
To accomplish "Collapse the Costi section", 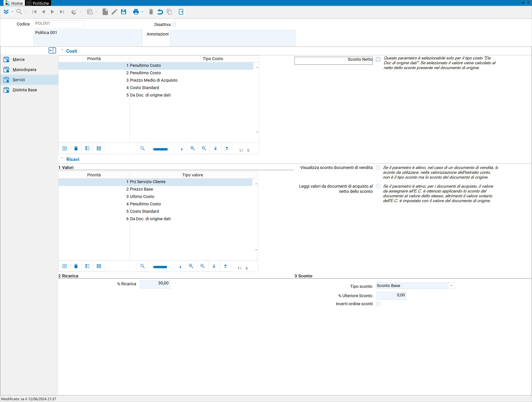I will coord(62,50).
